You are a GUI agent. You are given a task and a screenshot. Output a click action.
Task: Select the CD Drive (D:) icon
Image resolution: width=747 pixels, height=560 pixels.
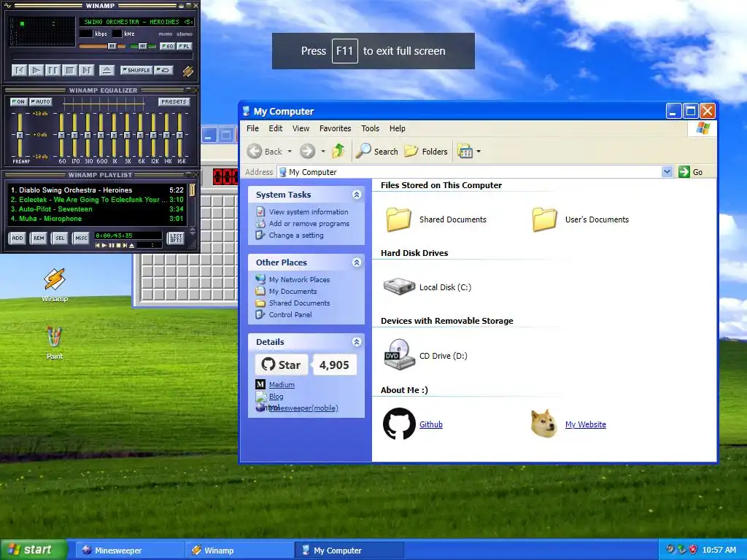tap(399, 355)
